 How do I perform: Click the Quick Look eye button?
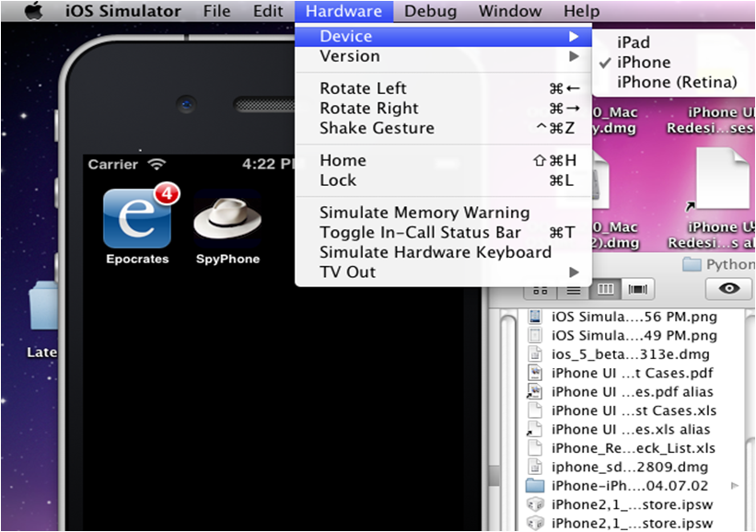(x=729, y=289)
